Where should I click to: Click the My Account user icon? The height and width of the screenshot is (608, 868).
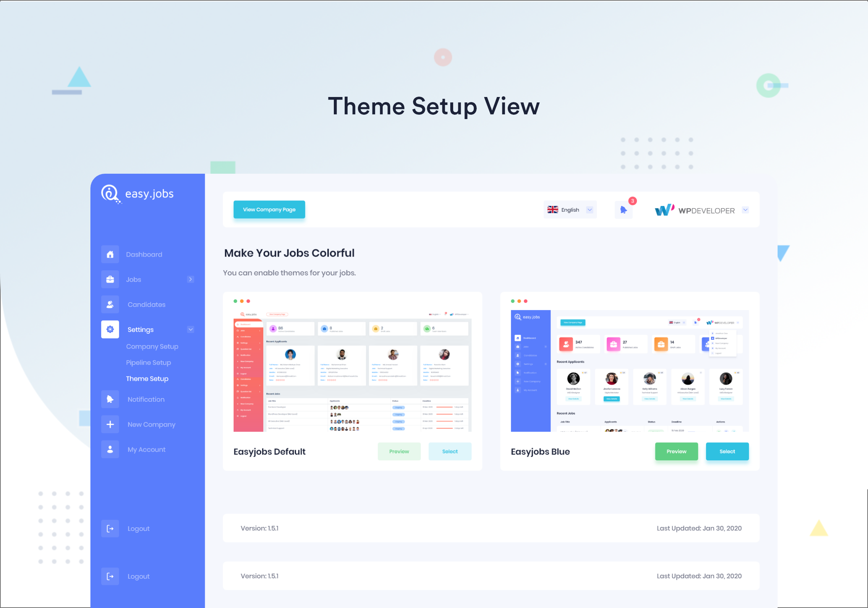pos(110,449)
